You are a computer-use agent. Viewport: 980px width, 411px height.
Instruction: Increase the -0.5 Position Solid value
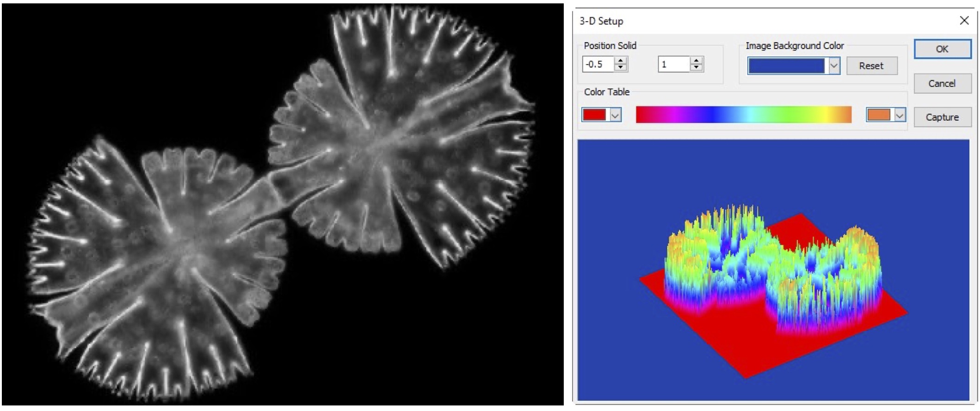pyautogui.click(x=621, y=61)
